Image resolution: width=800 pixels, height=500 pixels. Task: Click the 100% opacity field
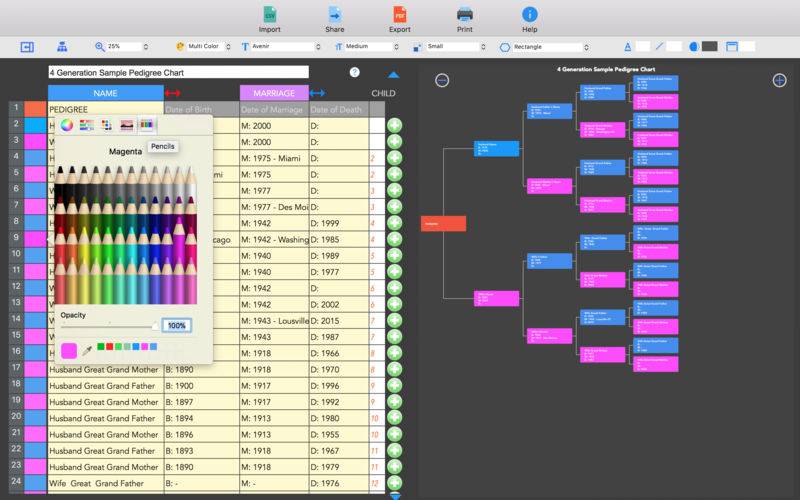[x=177, y=326]
